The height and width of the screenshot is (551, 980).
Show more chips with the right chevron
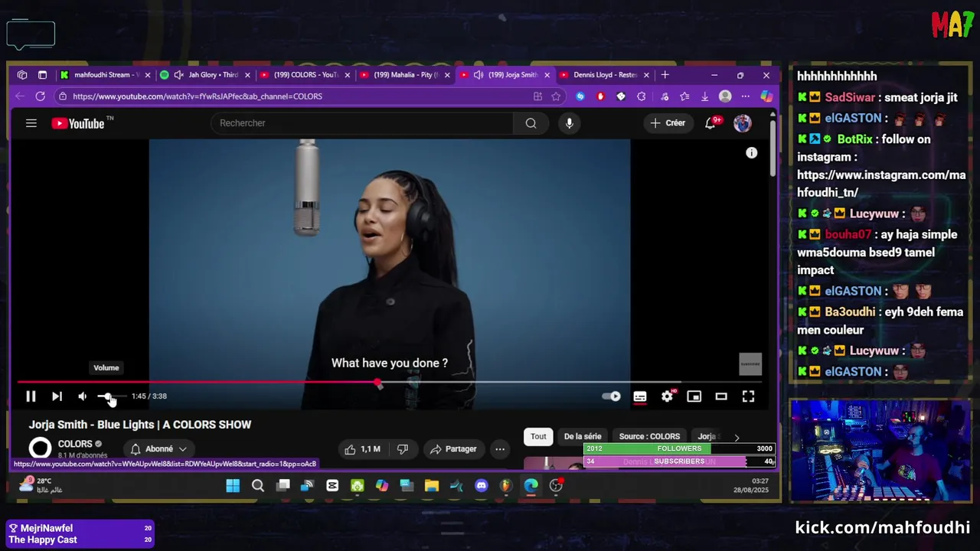click(737, 438)
